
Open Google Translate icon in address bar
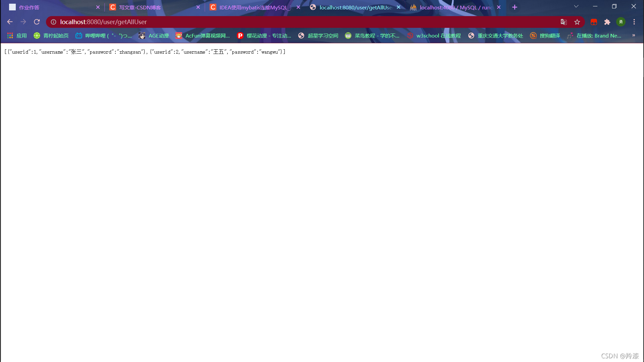[x=563, y=22]
